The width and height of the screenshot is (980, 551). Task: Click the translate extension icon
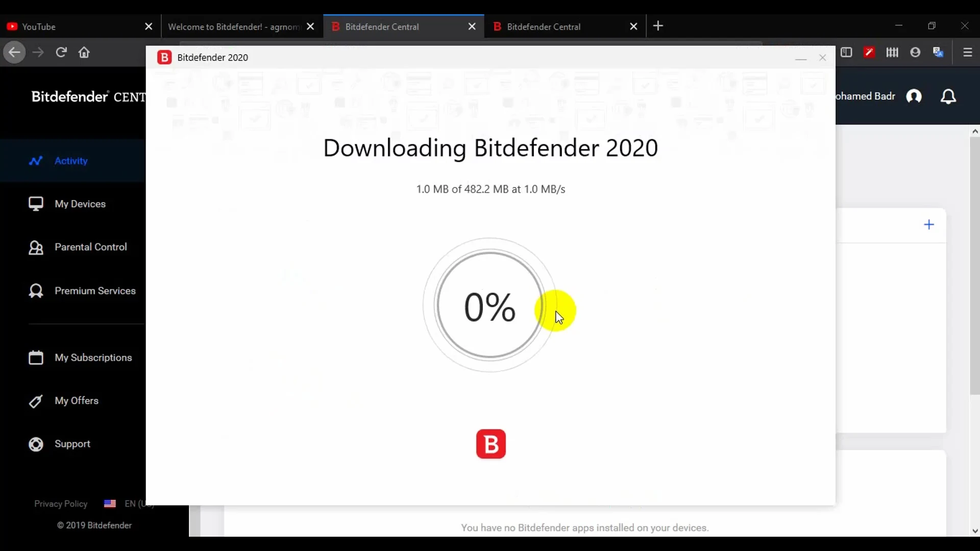click(938, 53)
